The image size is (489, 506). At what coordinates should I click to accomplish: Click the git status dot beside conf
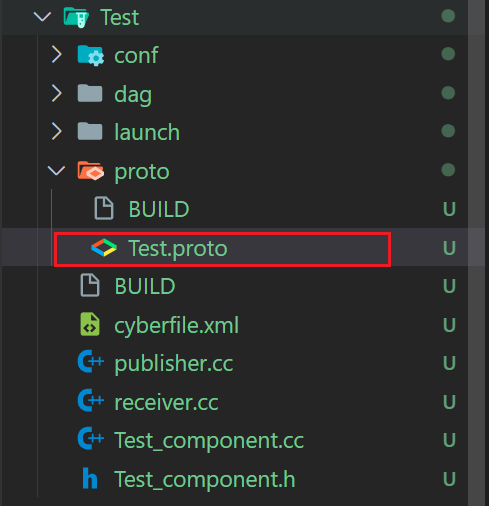[448, 54]
